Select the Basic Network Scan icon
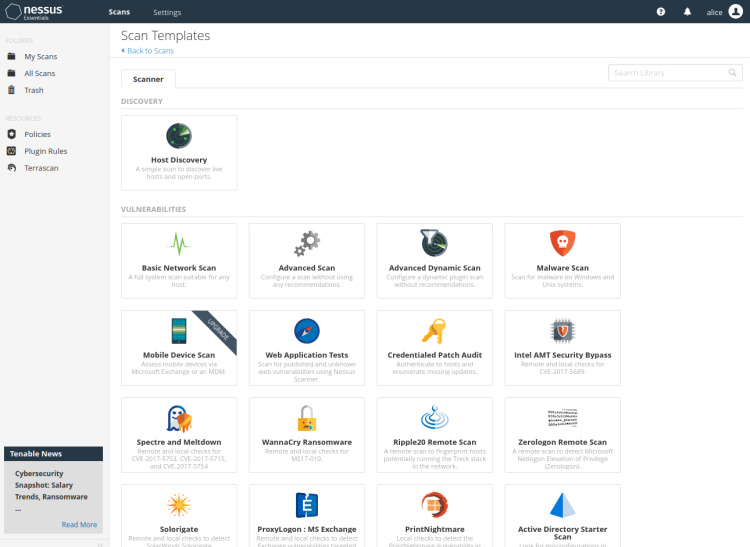The width and height of the screenshot is (750, 547). 179,243
